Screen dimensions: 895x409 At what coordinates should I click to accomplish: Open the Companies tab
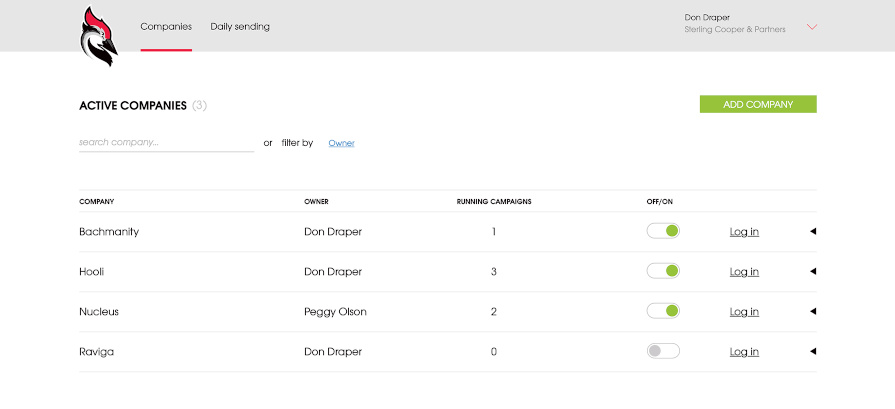166,26
